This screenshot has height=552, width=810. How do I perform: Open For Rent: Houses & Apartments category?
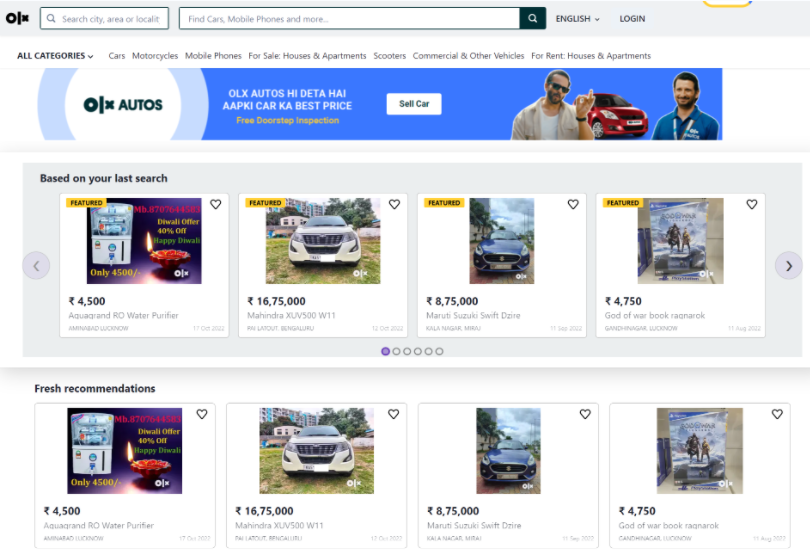click(591, 56)
